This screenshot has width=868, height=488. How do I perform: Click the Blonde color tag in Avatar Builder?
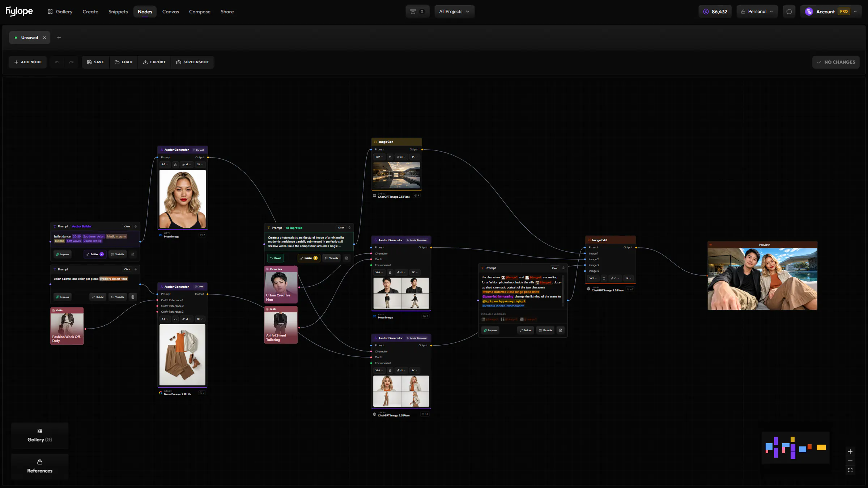60,241
